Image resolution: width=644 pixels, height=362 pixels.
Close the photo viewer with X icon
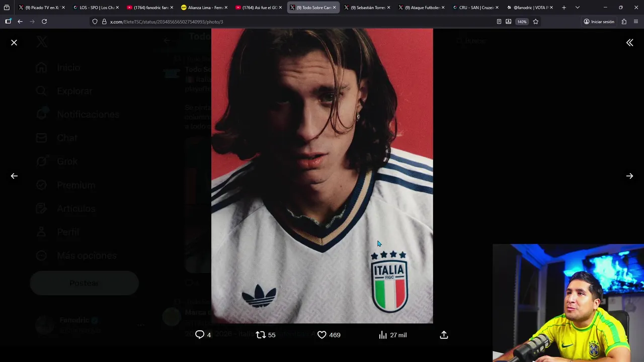click(14, 43)
